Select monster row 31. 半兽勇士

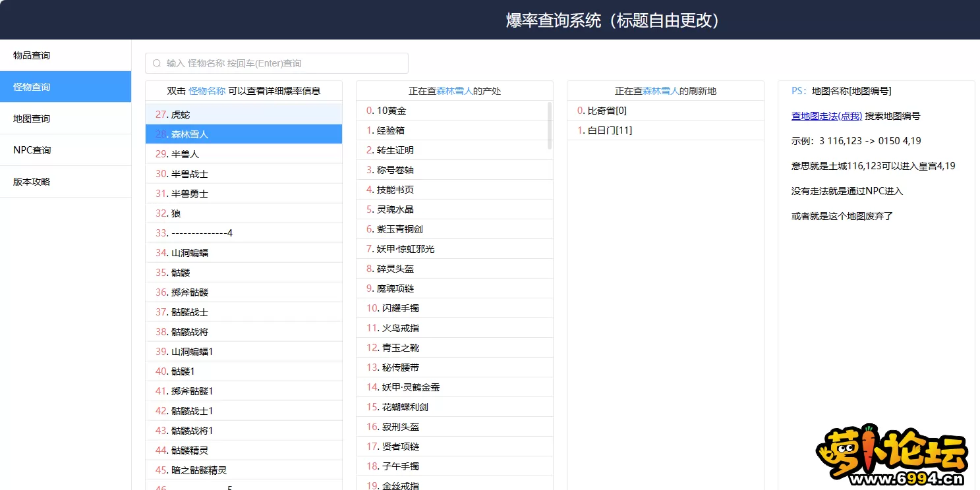coord(244,194)
